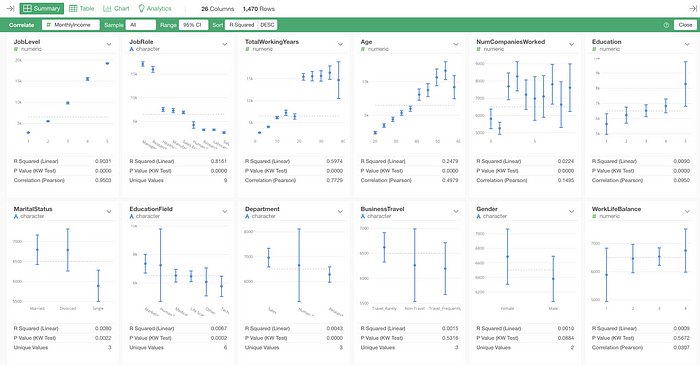Click the Age column title
Viewport: 700px width, 365px height.
(x=366, y=41)
